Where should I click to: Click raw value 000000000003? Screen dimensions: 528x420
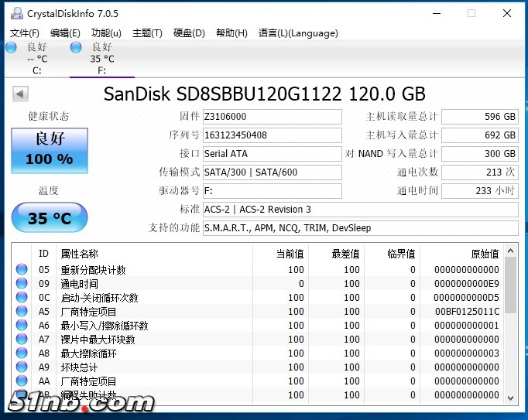(467, 353)
